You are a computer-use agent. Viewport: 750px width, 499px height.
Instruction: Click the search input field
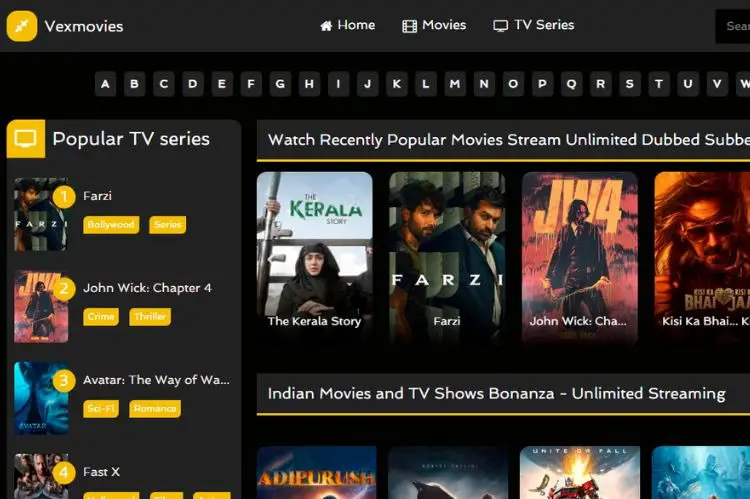click(733, 26)
